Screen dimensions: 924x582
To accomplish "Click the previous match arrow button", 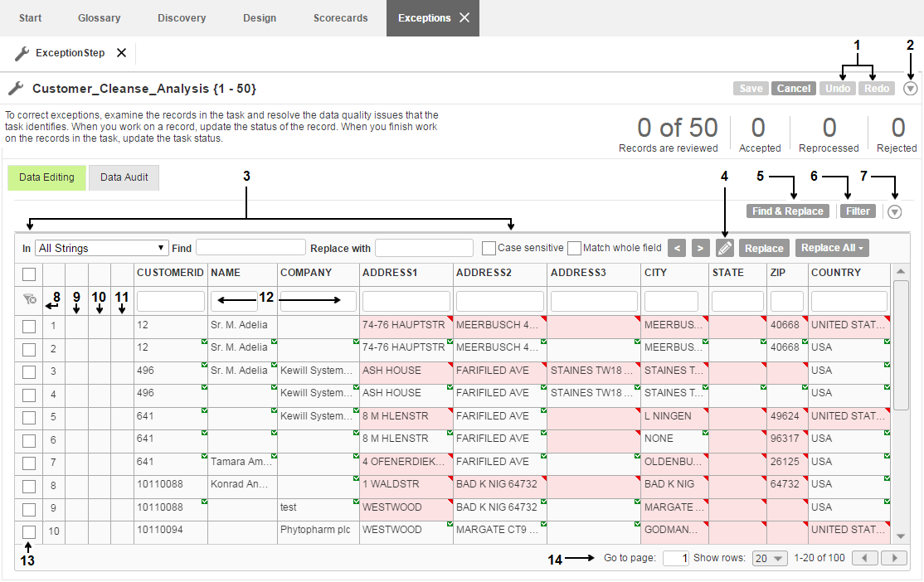I will (677, 248).
